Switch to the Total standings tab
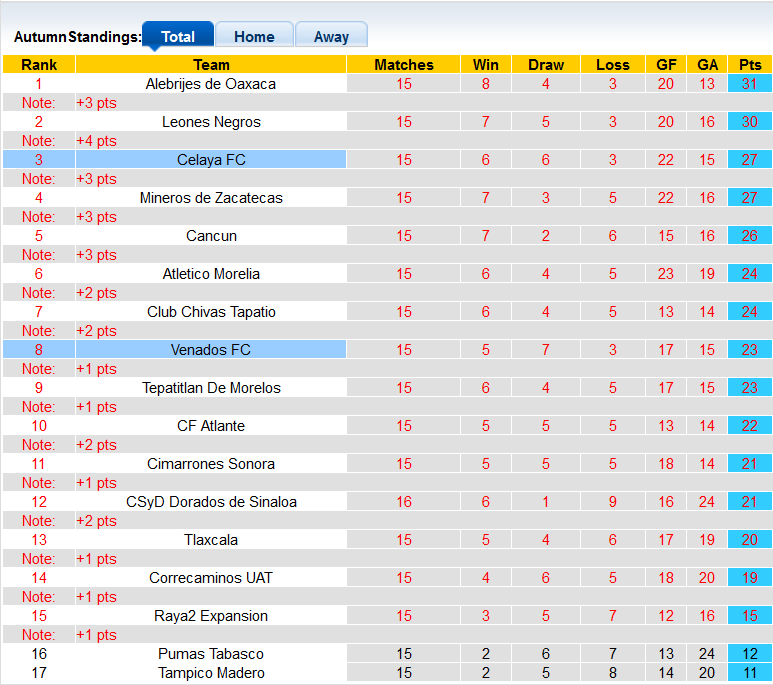773x685 pixels. point(178,36)
